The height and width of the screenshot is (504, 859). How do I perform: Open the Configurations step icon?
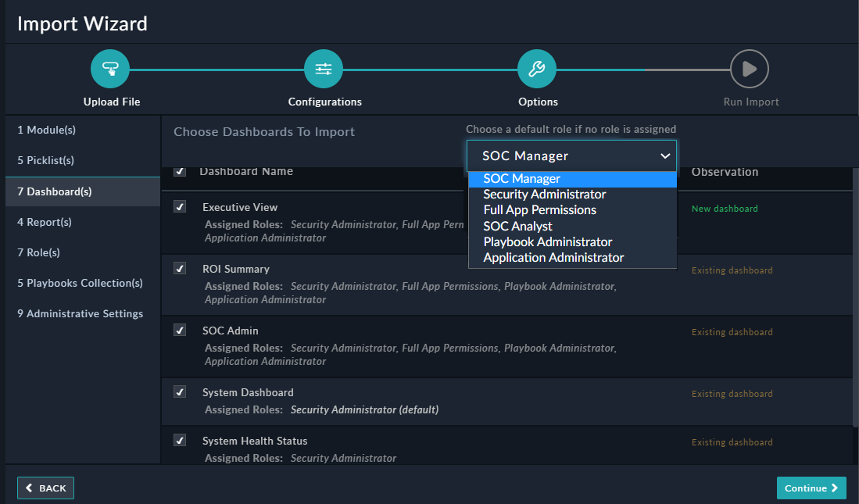tap(323, 69)
